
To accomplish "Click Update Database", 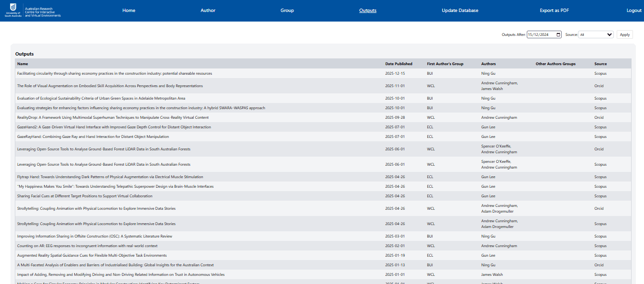I will pyautogui.click(x=460, y=10).
